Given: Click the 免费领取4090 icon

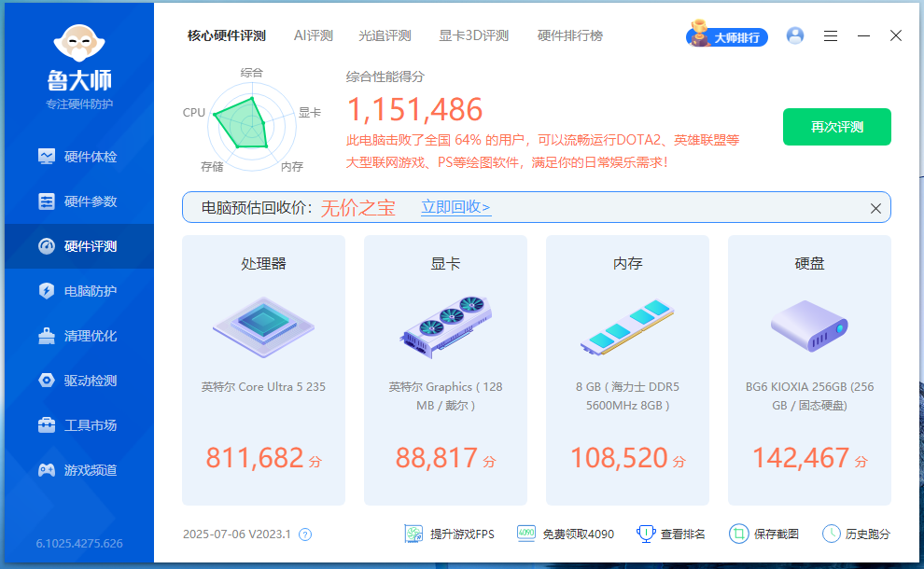Looking at the screenshot, I should point(526,533).
